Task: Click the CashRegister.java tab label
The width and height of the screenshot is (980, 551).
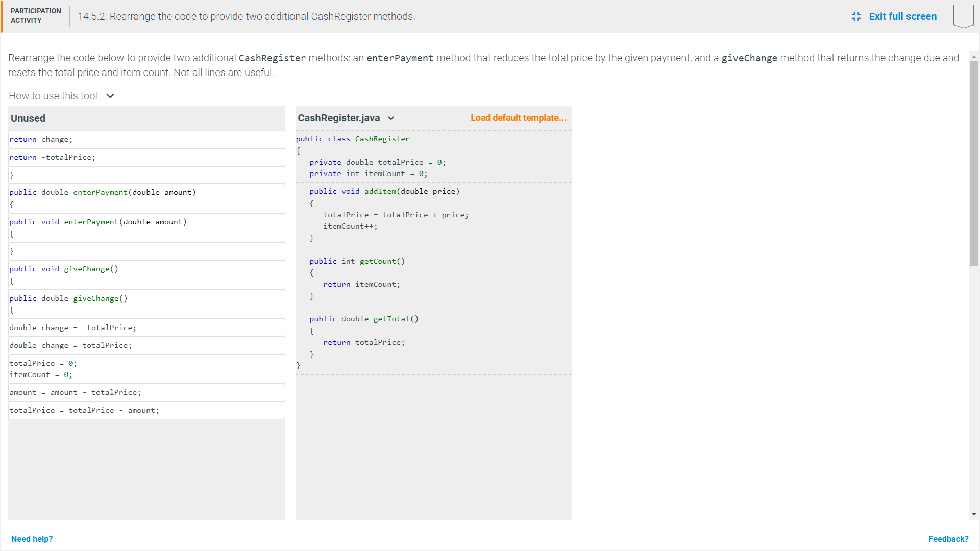Action: pos(339,118)
